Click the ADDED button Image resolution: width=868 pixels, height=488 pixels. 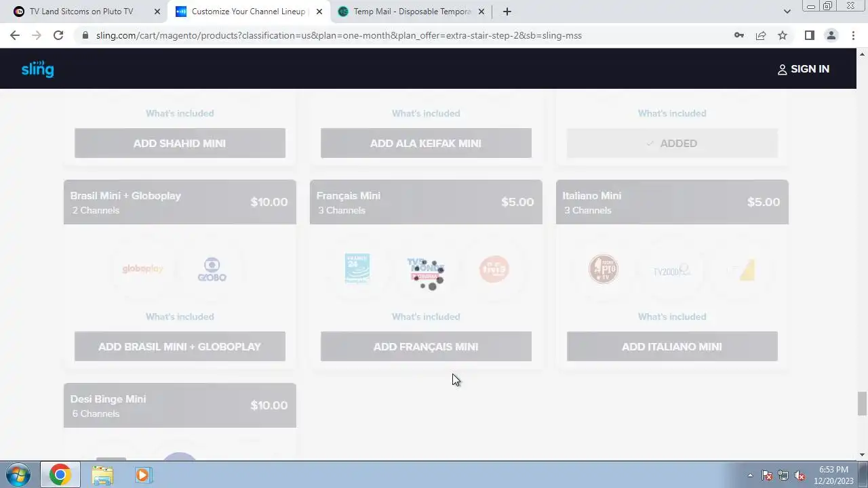tap(672, 143)
